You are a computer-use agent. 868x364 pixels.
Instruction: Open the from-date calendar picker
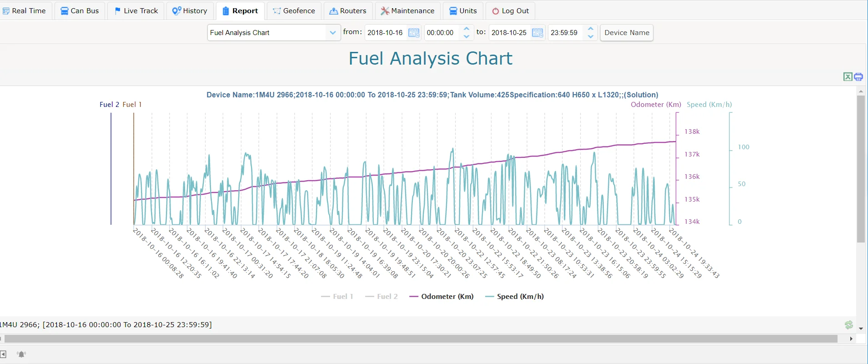[x=414, y=33]
